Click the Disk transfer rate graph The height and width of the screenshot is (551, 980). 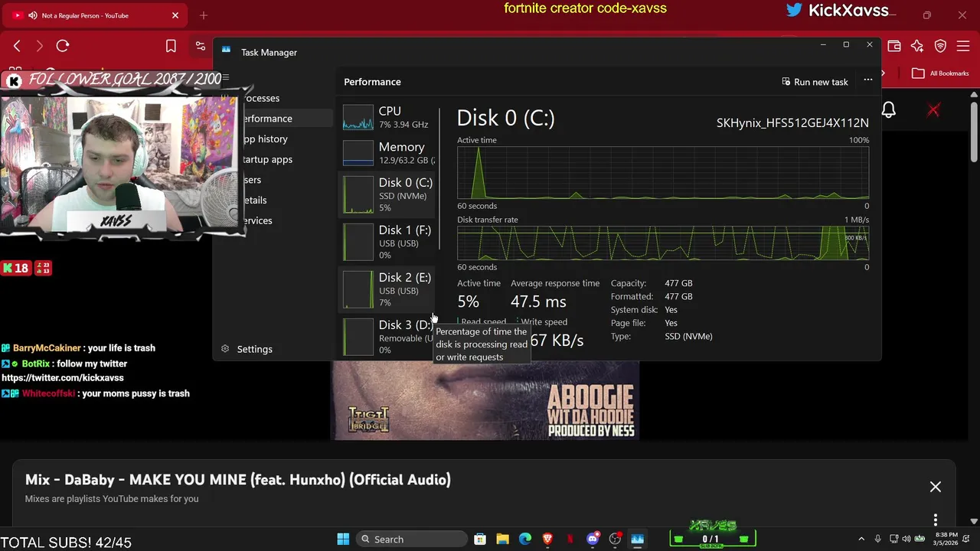pos(663,243)
